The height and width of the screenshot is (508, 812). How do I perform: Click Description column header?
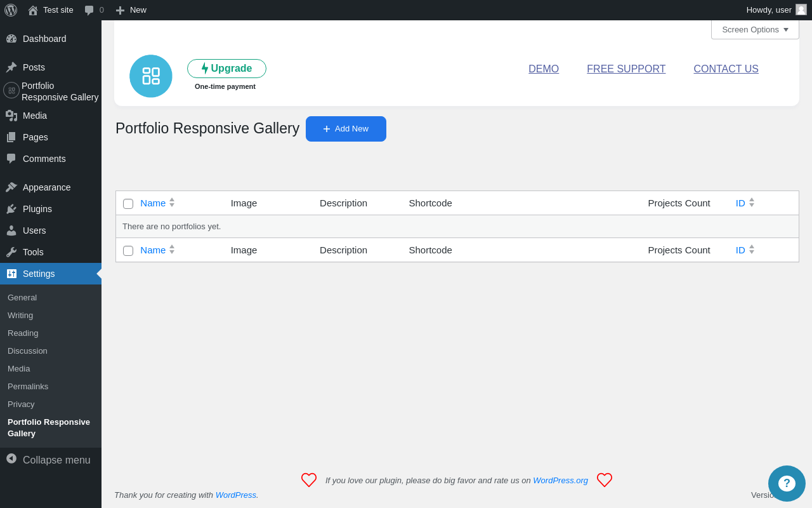tap(343, 203)
